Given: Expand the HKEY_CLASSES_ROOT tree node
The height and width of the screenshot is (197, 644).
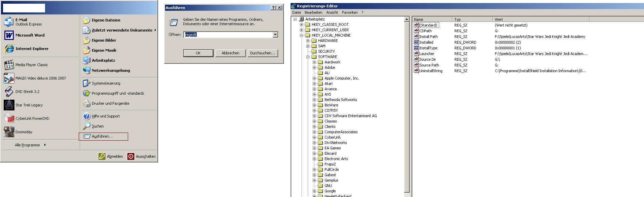Looking at the screenshot, I should tap(302, 24).
